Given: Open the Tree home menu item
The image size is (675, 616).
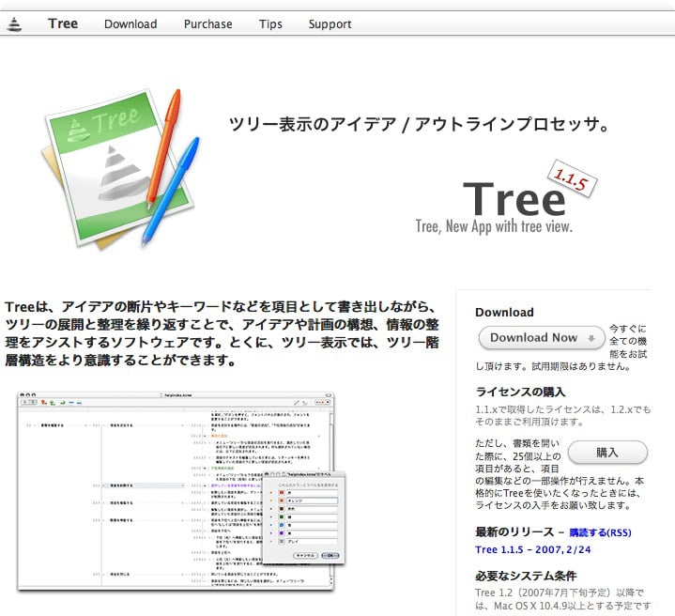Looking at the screenshot, I should (x=63, y=23).
